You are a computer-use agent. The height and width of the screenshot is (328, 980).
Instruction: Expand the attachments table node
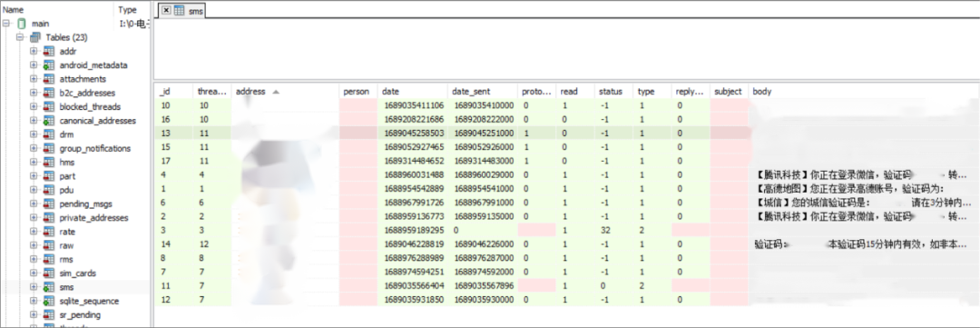click(x=34, y=79)
